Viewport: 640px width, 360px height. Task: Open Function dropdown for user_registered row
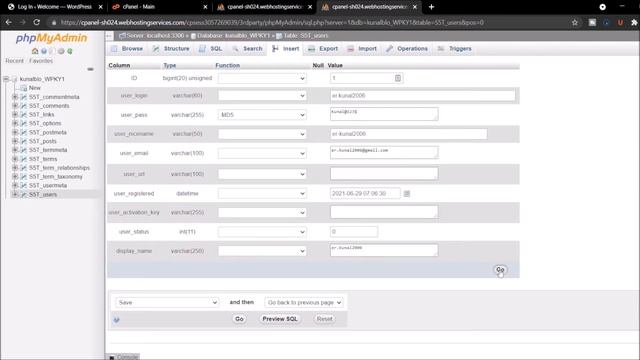(262, 193)
